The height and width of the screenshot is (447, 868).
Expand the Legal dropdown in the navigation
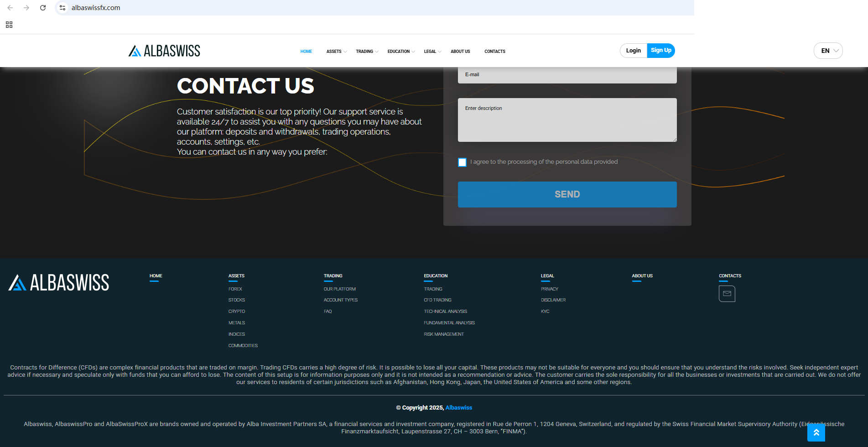[432, 52]
